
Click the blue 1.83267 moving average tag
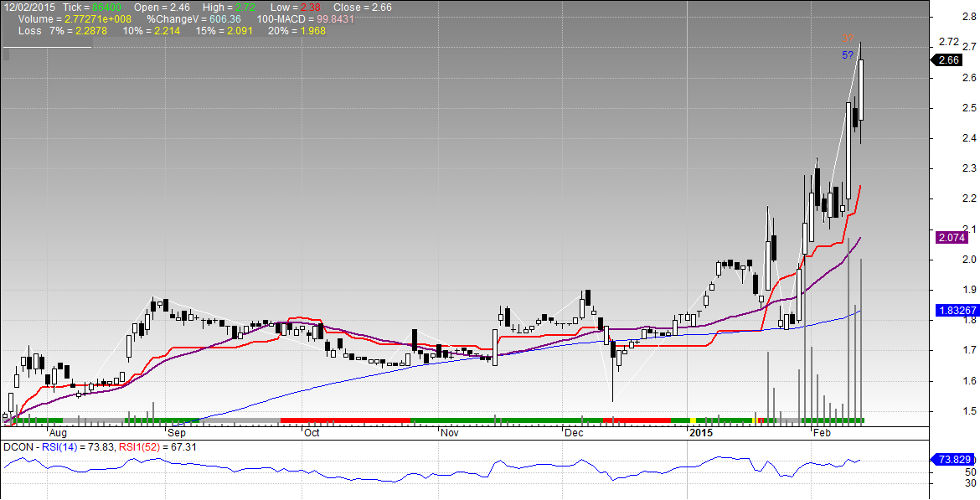[957, 311]
